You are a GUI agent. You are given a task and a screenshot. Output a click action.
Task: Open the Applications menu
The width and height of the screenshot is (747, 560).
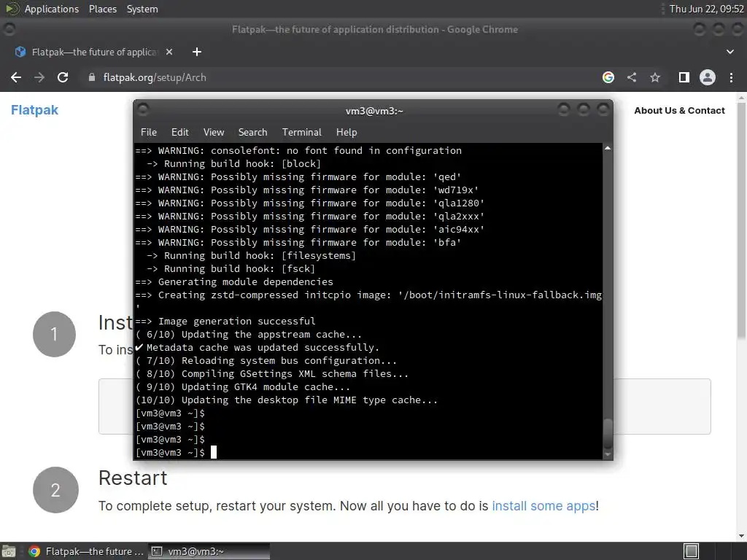(52, 9)
